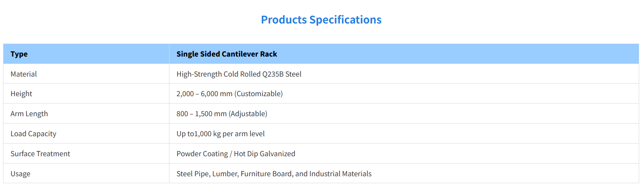This screenshot has height=188, width=644.
Task: Click the Usage row label
Action: 20,174
